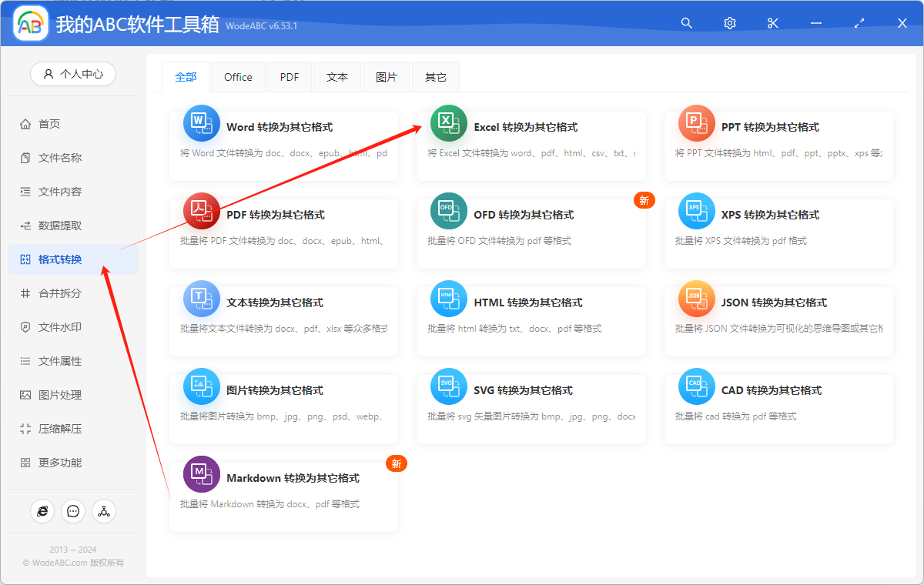The image size is (924, 585).
Task: Click the WodeABC.com copyright link
Action: 72,561
